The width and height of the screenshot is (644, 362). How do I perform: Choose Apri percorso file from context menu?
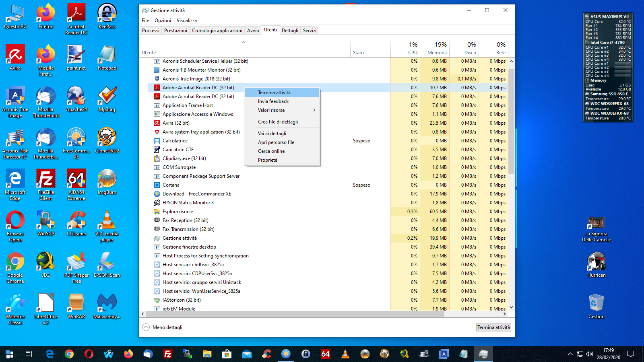pyautogui.click(x=276, y=142)
